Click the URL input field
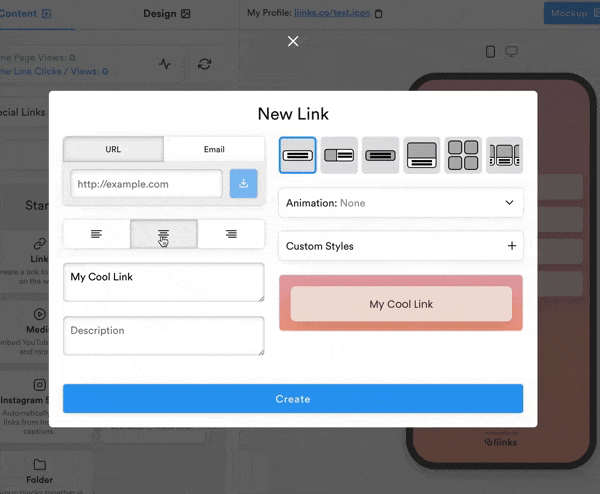The width and height of the screenshot is (600, 494). pyautogui.click(x=146, y=184)
